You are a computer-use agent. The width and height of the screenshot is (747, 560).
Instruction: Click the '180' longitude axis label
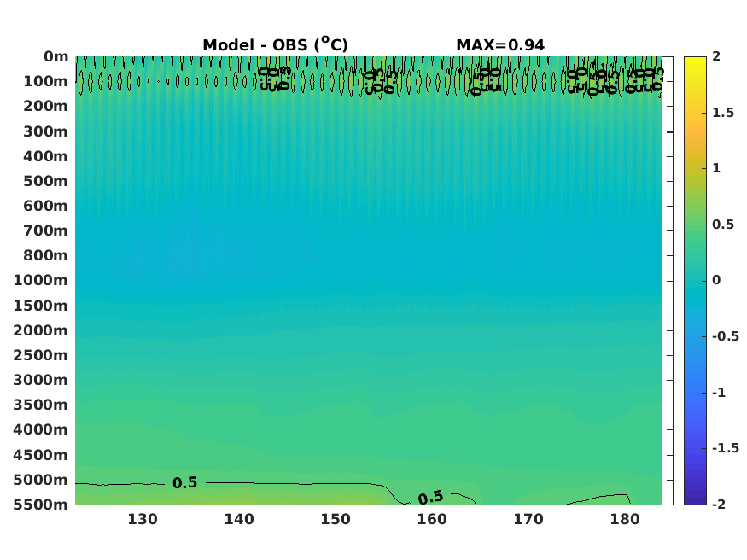click(625, 519)
